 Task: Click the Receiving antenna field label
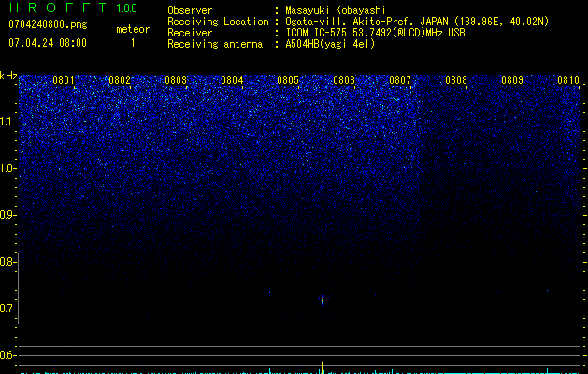pyautogui.click(x=215, y=44)
